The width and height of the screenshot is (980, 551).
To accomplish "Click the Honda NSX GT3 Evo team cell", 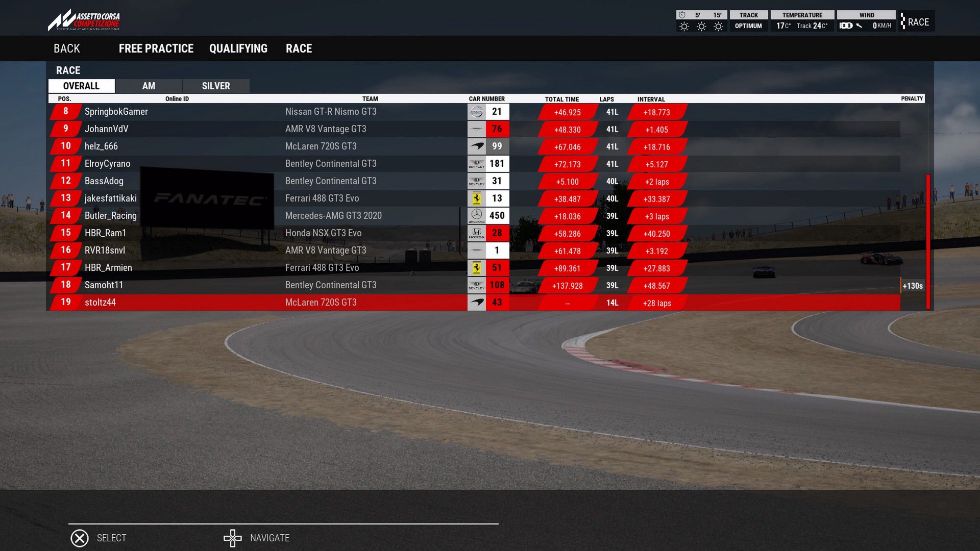I will coord(323,233).
